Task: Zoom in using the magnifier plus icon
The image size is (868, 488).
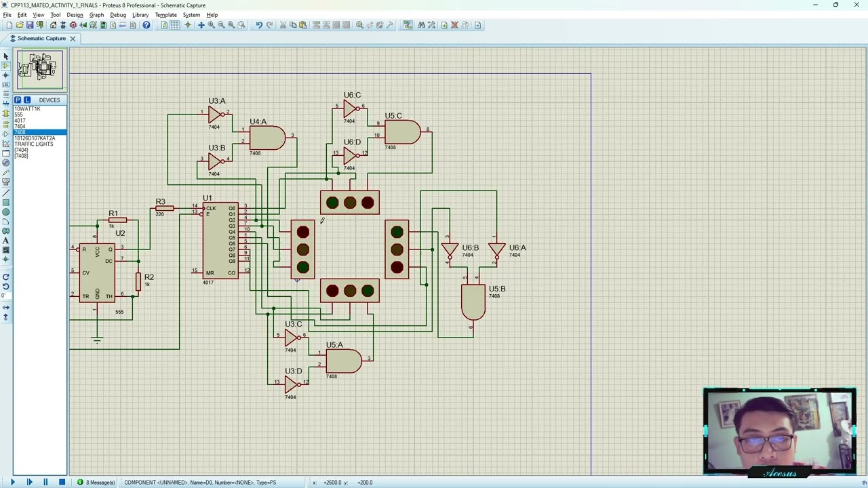Action: (x=212, y=25)
